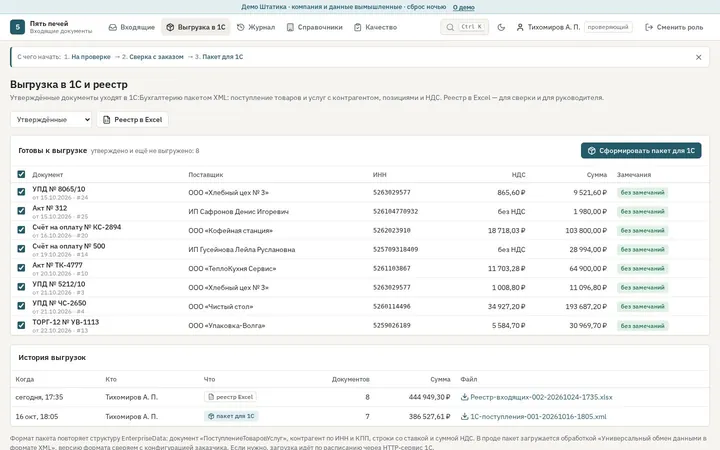Screen dimensions: 720x450
Task: Click the download icon for the 1С-поступления xml file
Action: (x=465, y=416)
